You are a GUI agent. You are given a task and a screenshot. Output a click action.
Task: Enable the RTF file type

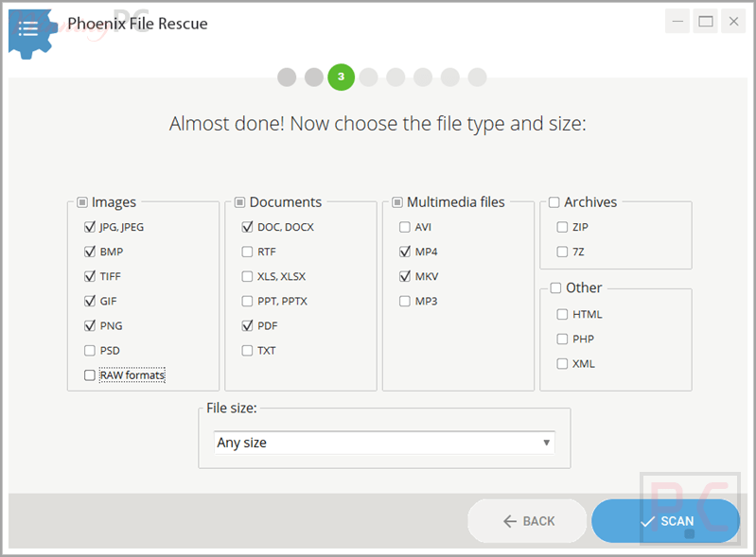tap(247, 252)
